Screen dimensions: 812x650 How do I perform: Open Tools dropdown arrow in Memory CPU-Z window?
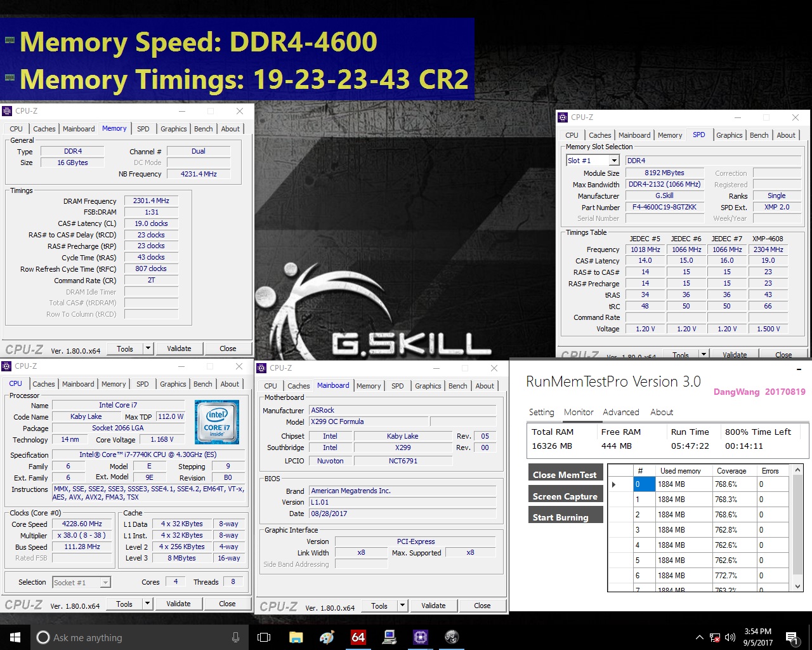pyautogui.click(x=148, y=348)
